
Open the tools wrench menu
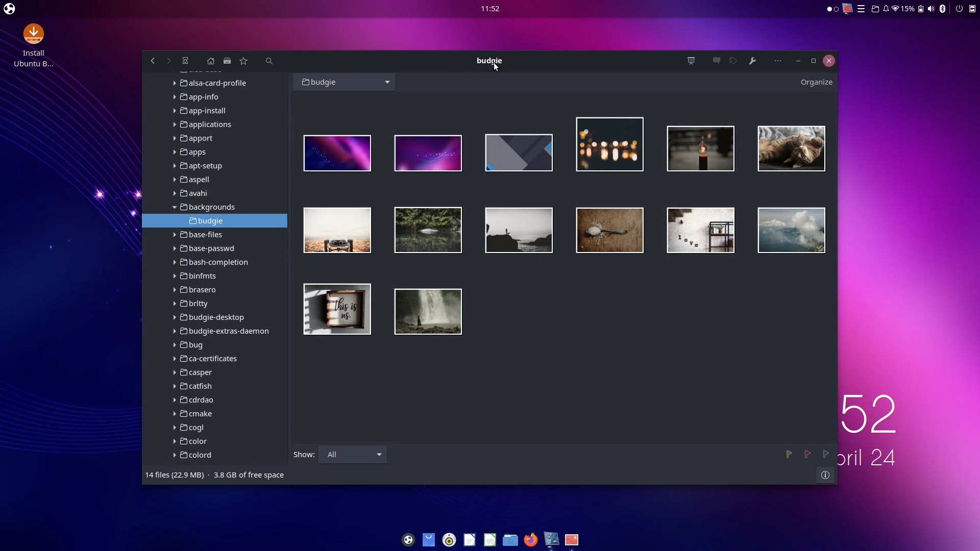(x=752, y=61)
